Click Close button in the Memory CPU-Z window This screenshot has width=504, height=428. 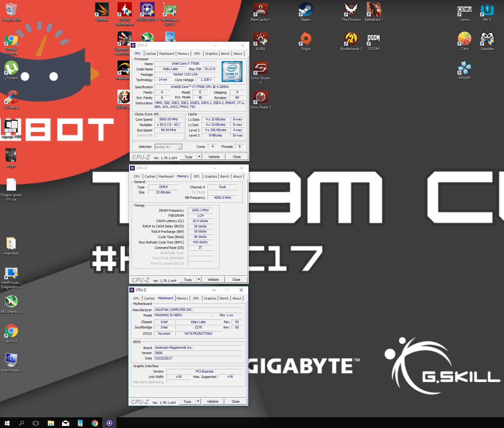(236, 280)
